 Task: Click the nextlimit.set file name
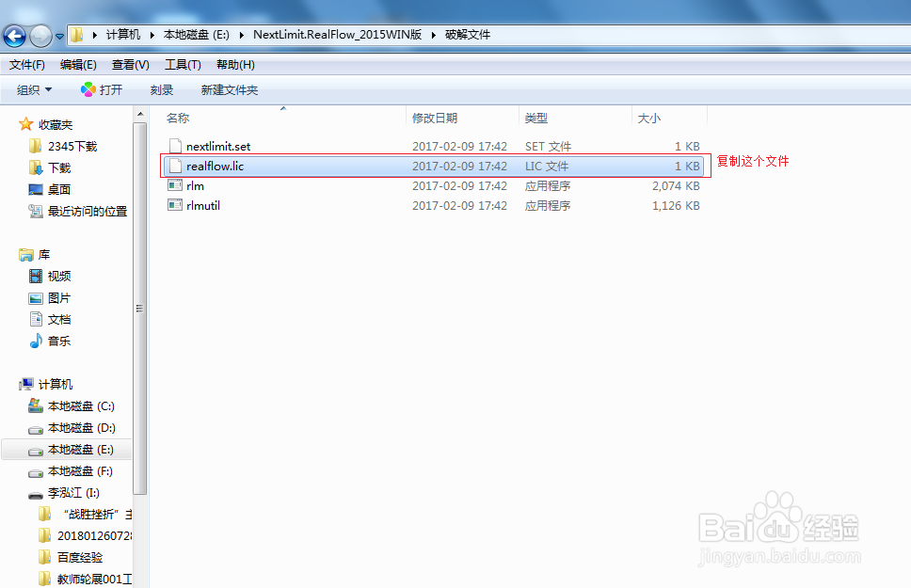(x=218, y=147)
